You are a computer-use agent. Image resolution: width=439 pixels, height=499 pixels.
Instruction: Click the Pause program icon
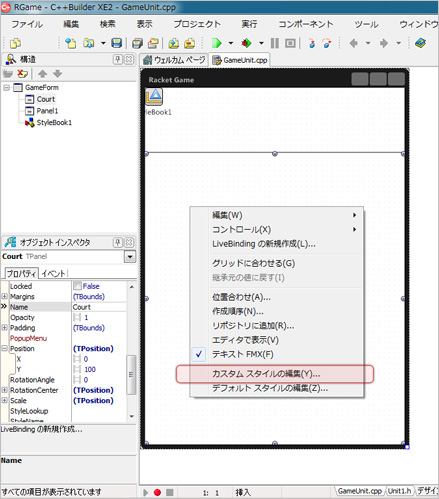(x=275, y=43)
